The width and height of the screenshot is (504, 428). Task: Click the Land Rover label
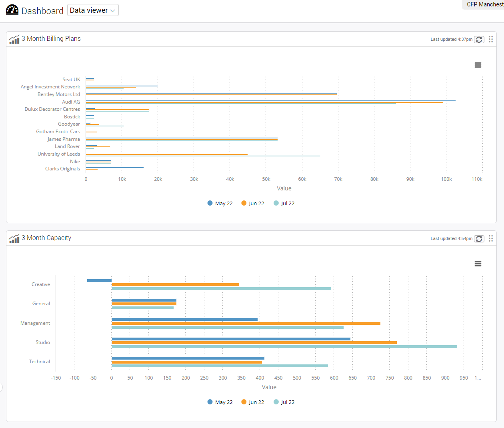pos(68,146)
